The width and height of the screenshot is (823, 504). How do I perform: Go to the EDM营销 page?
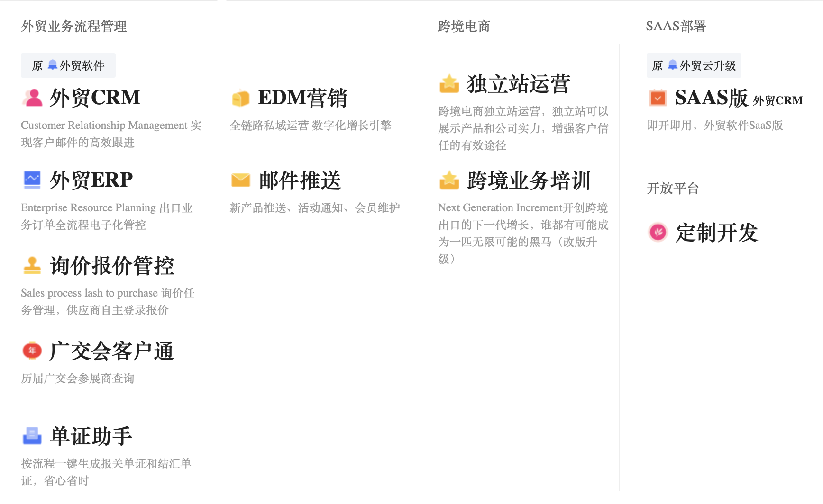[x=302, y=98]
